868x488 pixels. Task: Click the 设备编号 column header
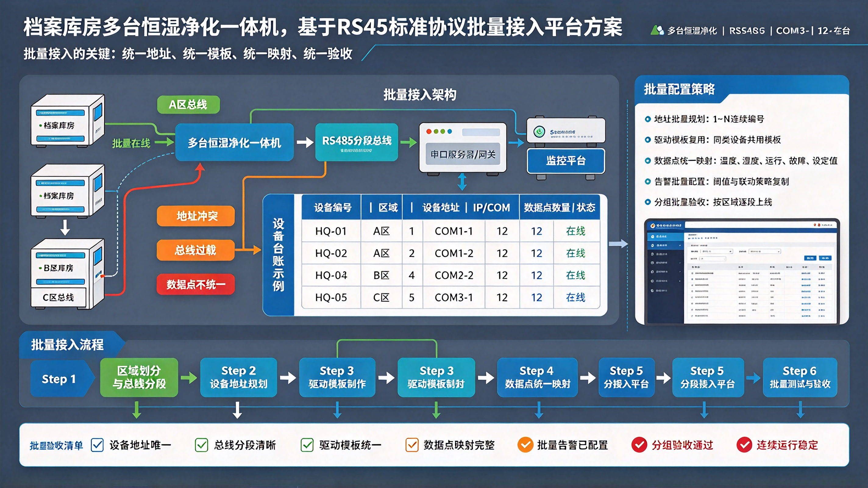(333, 207)
